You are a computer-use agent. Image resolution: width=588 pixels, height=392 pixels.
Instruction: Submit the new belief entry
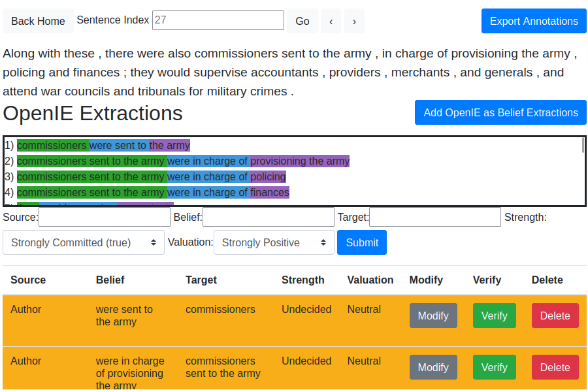coord(362,242)
